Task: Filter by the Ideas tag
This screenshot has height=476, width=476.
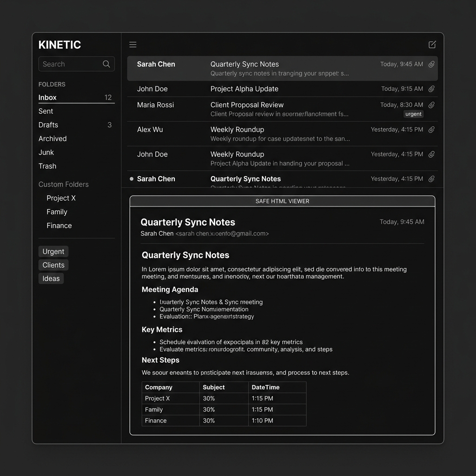Action: point(51,278)
